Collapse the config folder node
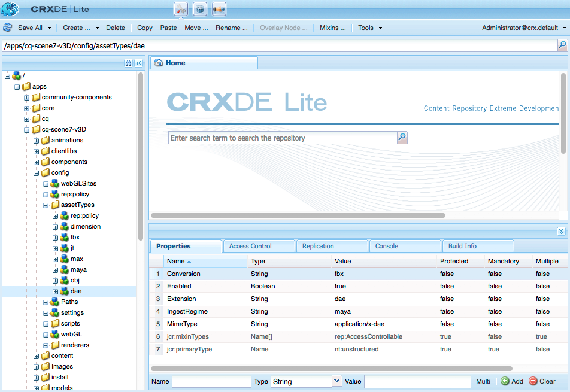This screenshot has height=392, width=570. (36, 174)
